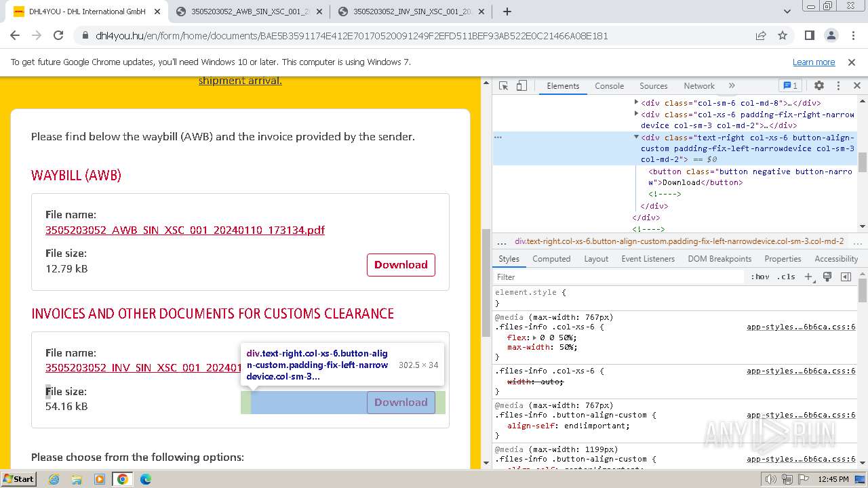Image resolution: width=868 pixels, height=488 pixels.
Task: Expand the padding-fix-right-narrowdevice div node
Action: pyautogui.click(x=636, y=114)
